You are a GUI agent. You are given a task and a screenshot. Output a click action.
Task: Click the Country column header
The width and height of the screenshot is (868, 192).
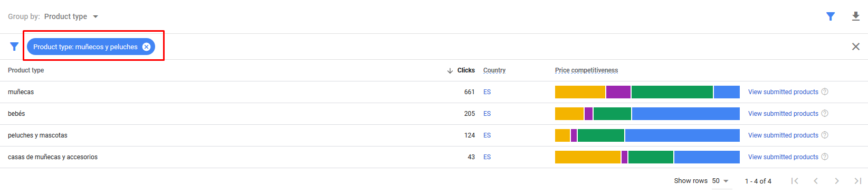(494, 70)
